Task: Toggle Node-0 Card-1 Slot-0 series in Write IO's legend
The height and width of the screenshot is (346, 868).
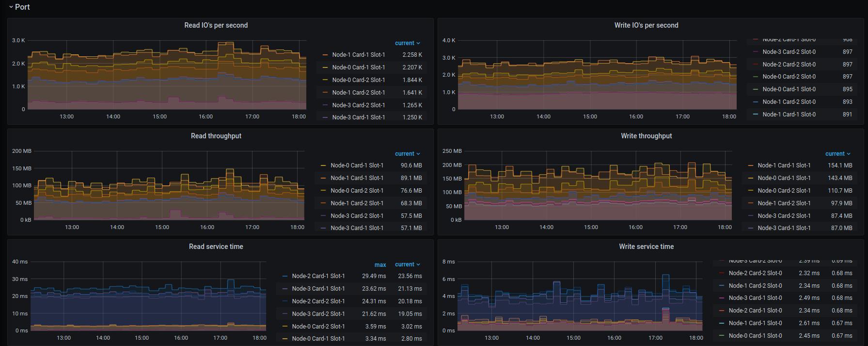Action: point(789,89)
